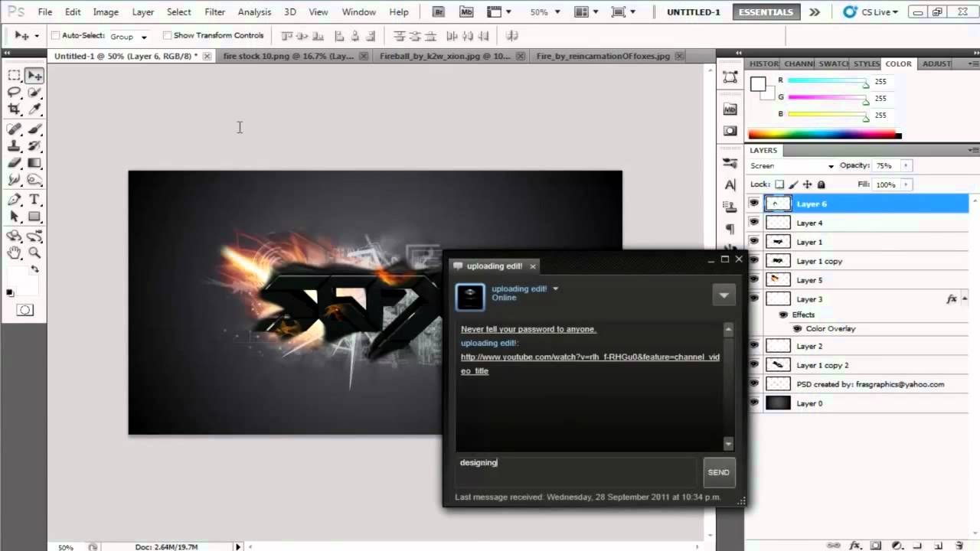The width and height of the screenshot is (980, 551).
Task: Select the Hand tool
Action: (x=14, y=253)
